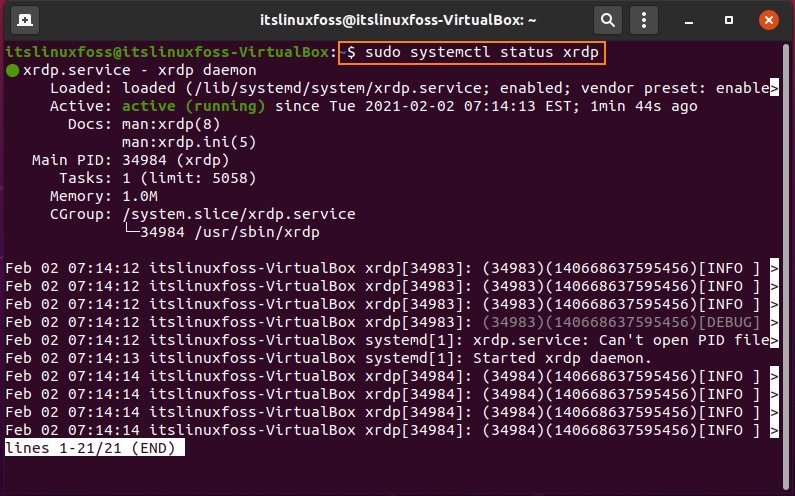Minimize the terminal window
The image size is (795, 496).
pyautogui.click(x=689, y=21)
